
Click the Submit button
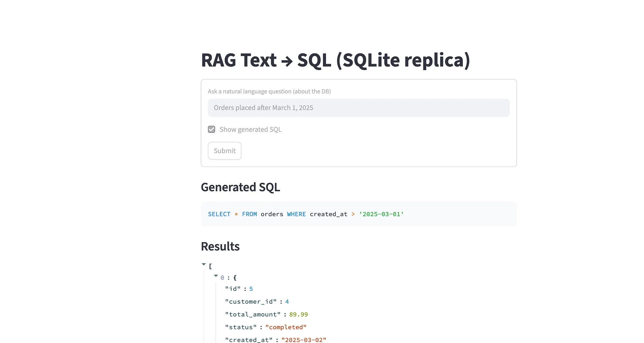[x=224, y=151]
